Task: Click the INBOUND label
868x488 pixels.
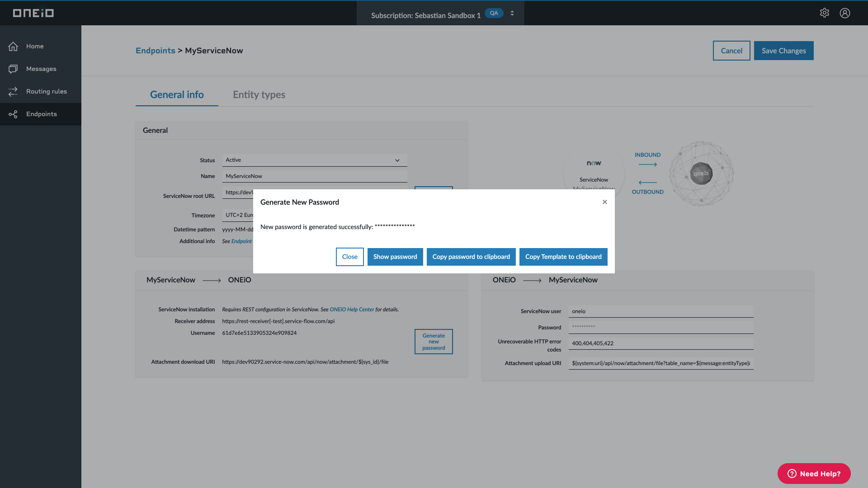Action: [x=647, y=155]
